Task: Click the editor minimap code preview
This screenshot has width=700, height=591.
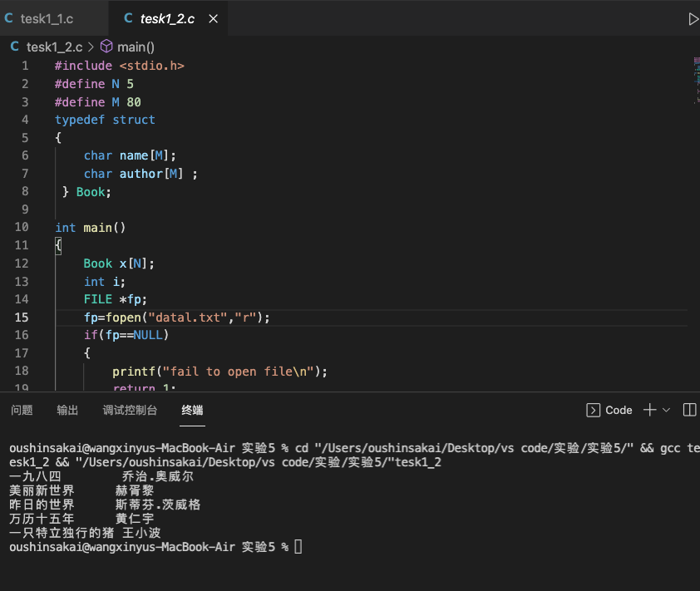Action: (x=696, y=79)
